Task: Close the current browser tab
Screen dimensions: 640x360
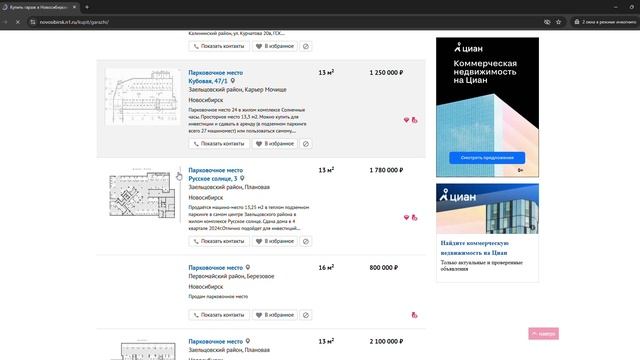Action: [74, 7]
